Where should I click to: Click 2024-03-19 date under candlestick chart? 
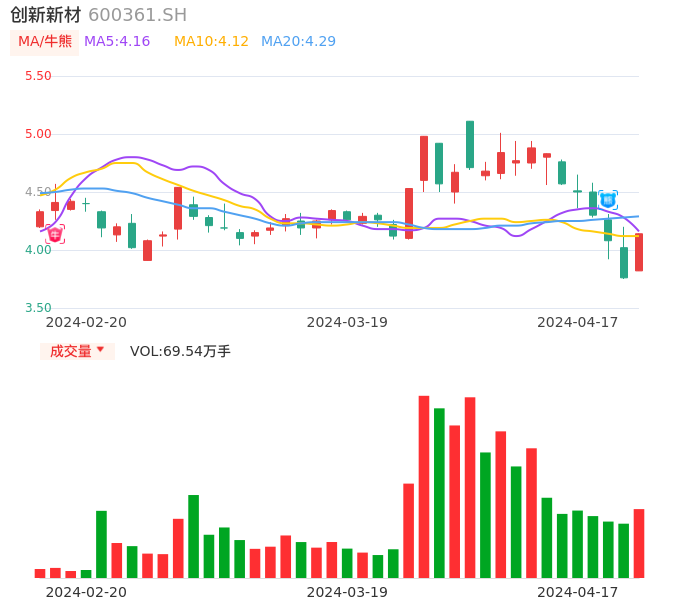coord(347,322)
